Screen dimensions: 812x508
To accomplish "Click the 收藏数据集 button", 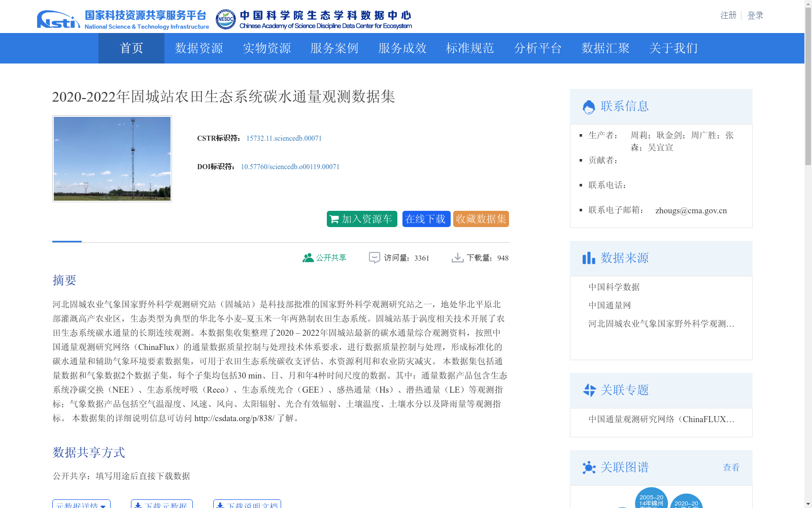I will click(x=481, y=219).
